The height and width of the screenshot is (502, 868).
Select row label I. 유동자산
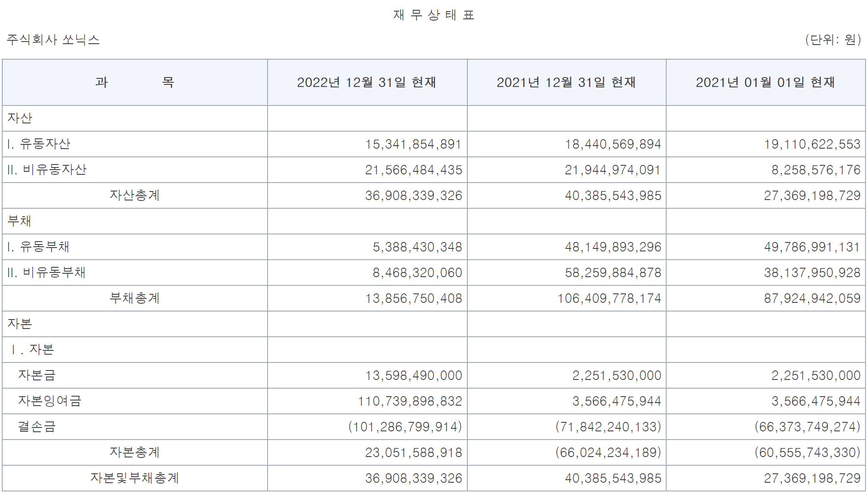(x=39, y=144)
